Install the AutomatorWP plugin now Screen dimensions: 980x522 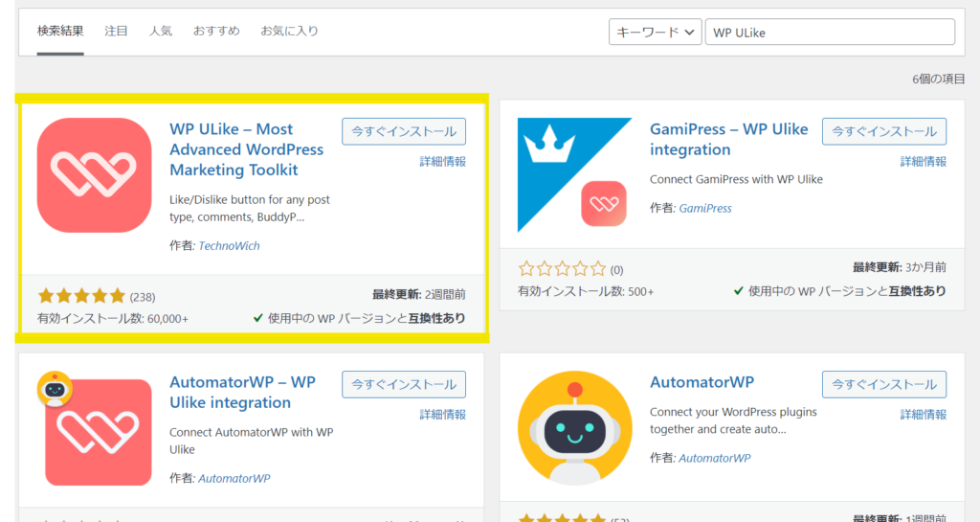pos(884,384)
